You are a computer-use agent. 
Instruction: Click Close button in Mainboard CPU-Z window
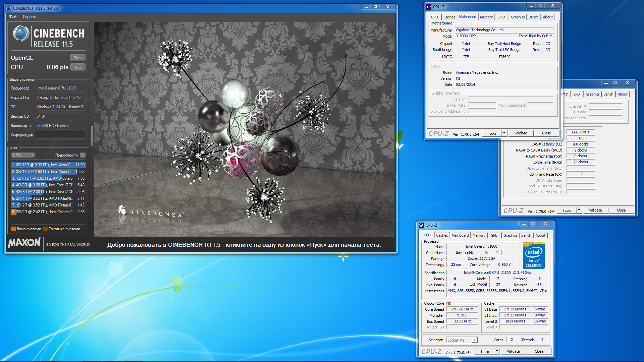(546, 133)
